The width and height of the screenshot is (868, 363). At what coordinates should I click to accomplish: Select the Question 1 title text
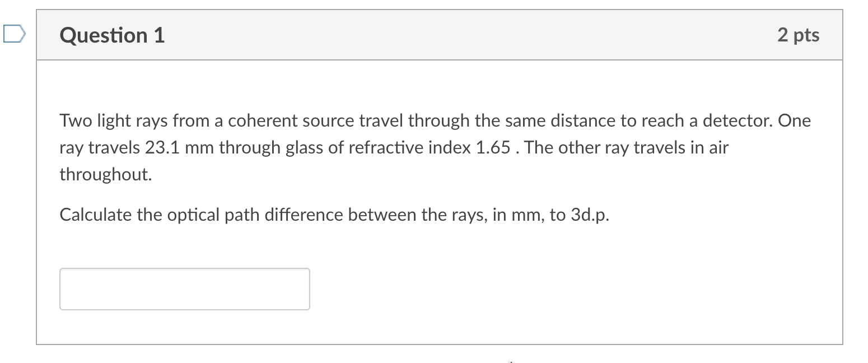coord(112,35)
